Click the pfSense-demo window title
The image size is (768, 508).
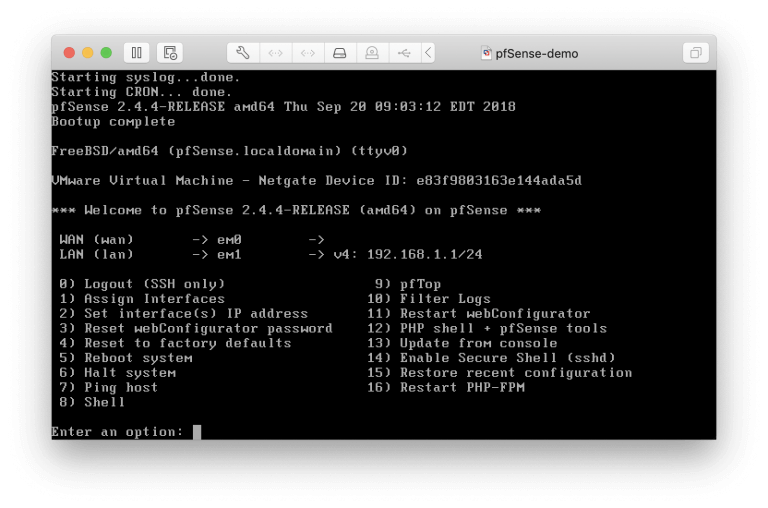point(536,53)
